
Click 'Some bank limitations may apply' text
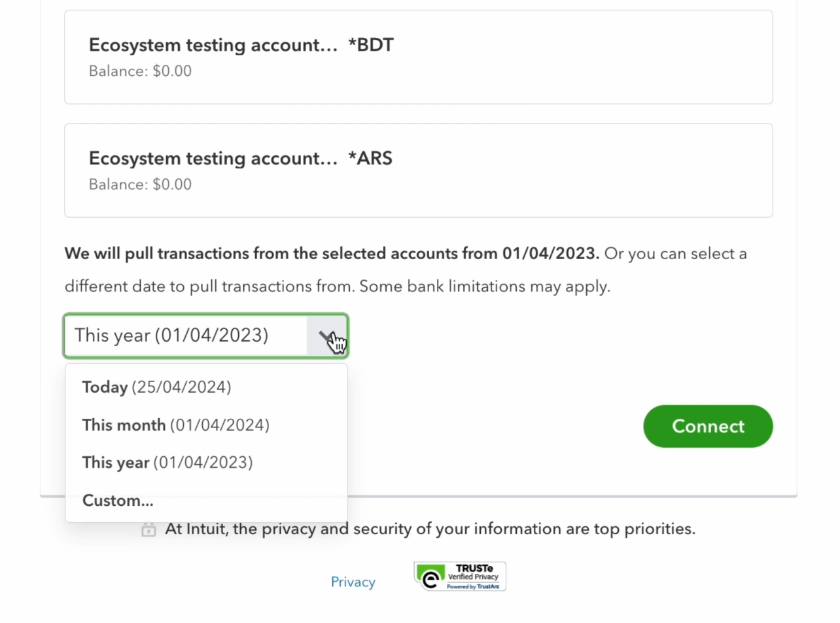tap(485, 287)
